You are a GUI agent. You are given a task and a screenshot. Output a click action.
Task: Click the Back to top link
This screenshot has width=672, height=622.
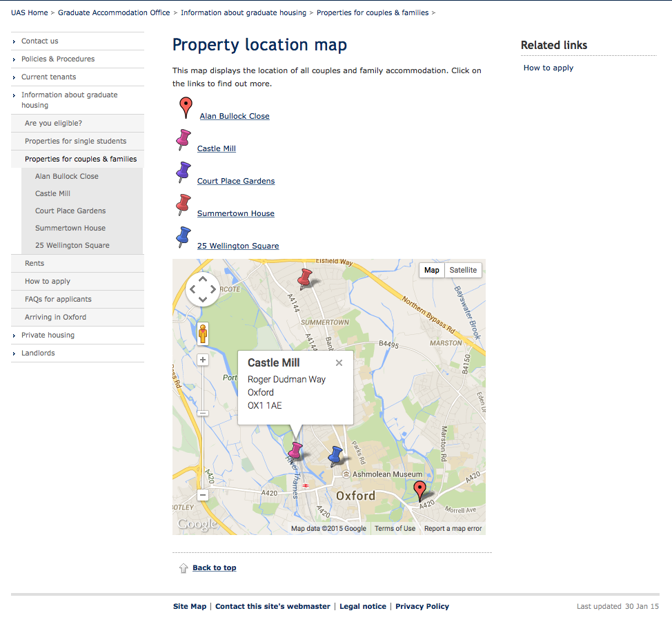point(214,568)
